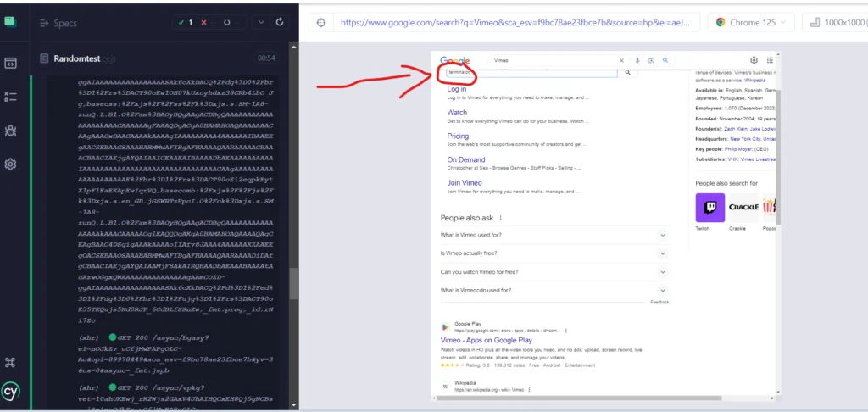Screen dimensions: 868x412
Task: Open the On Demand sitelink
Action: coord(466,159)
